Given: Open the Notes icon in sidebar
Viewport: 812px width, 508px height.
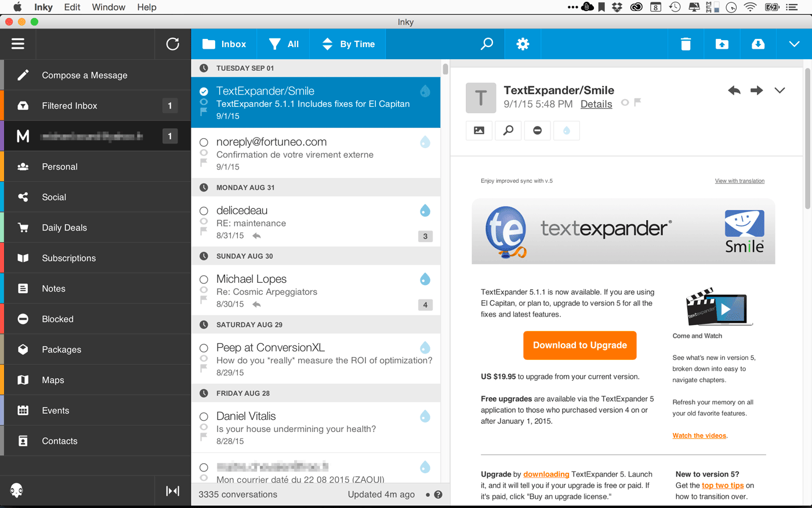Looking at the screenshot, I should [x=23, y=289].
